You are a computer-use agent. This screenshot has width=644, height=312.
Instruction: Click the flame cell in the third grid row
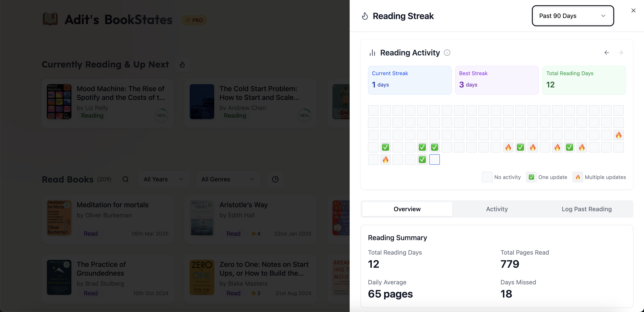(619, 135)
